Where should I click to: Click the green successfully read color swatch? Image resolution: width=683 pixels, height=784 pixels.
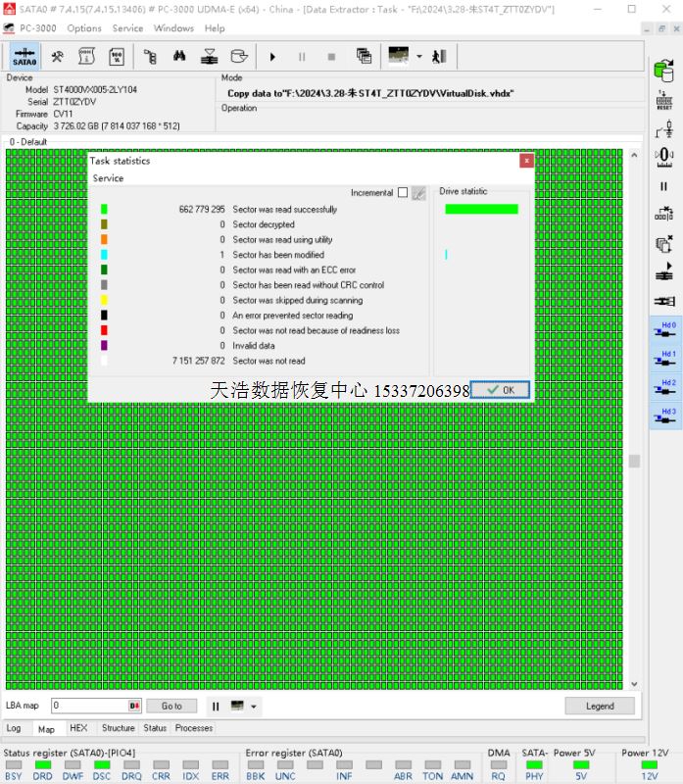point(105,209)
